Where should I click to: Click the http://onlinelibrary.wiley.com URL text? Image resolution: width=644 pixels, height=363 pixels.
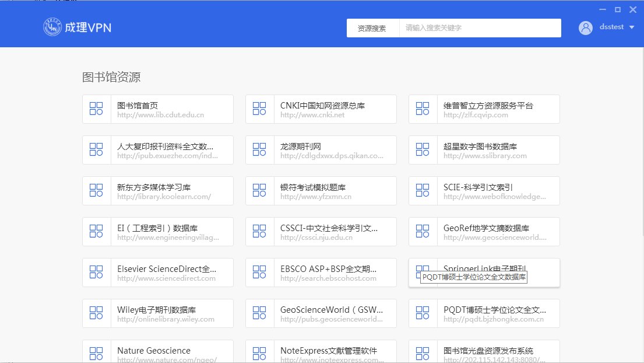(166, 319)
